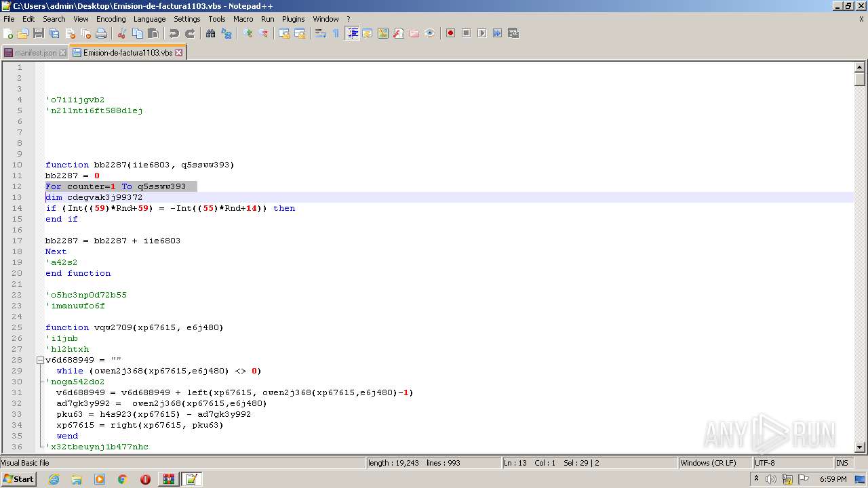The image size is (868, 488).
Task: Click the Cut scissors icon
Action: tap(122, 33)
